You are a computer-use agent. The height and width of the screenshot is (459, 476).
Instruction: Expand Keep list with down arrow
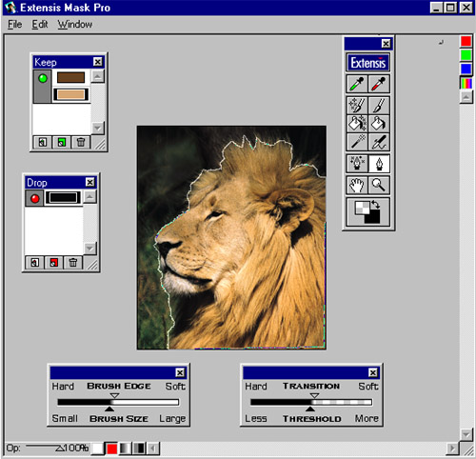click(97, 128)
